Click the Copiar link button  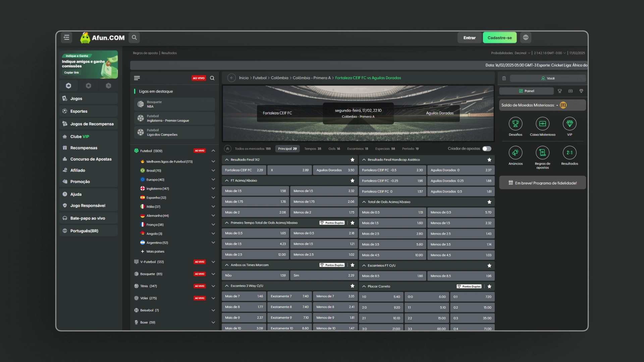click(x=71, y=73)
